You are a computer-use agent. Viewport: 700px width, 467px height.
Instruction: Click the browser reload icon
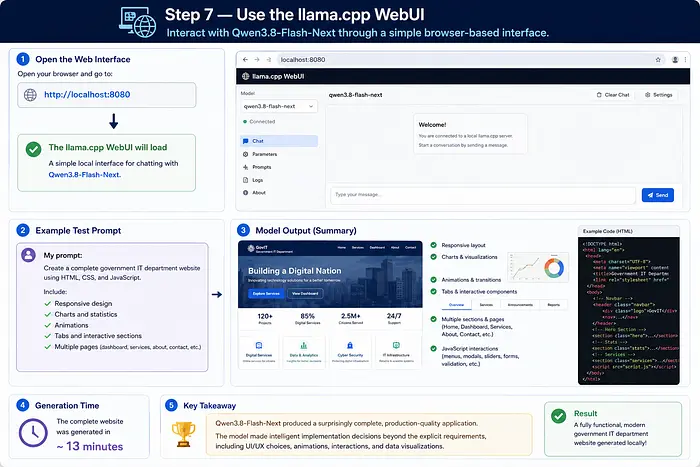coord(269,59)
